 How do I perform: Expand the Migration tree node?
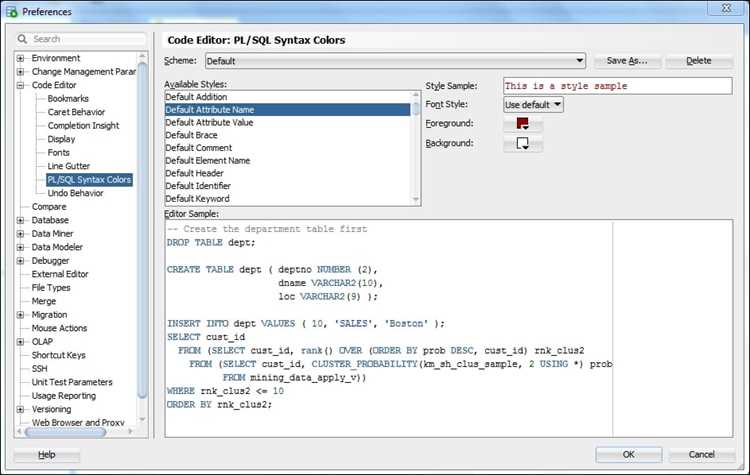click(20, 315)
